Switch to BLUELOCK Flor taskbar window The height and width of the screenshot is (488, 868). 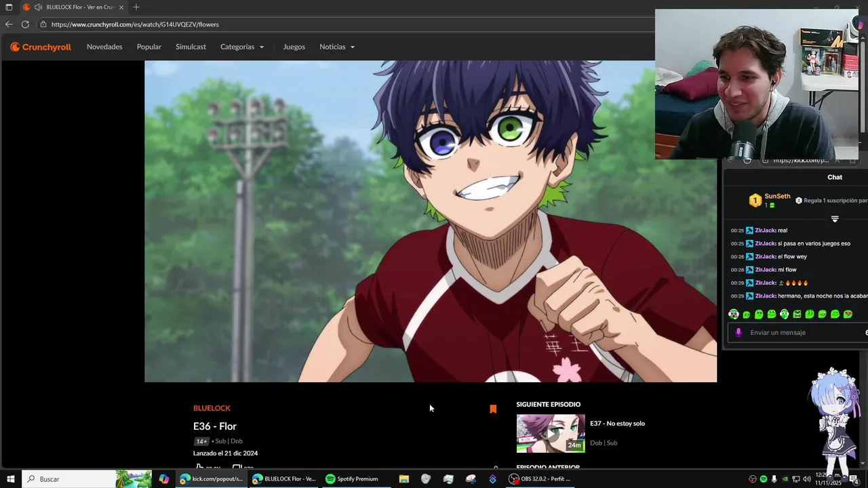283,479
